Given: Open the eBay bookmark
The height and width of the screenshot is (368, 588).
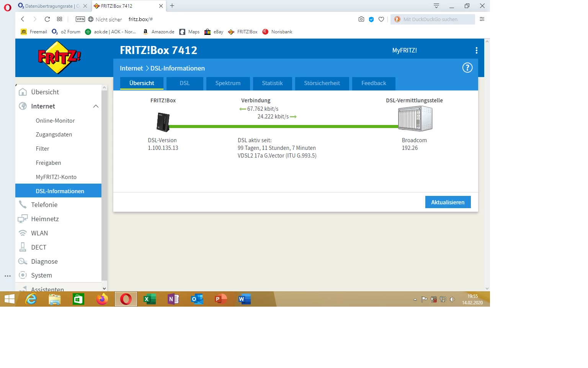Looking at the screenshot, I should pos(214,32).
